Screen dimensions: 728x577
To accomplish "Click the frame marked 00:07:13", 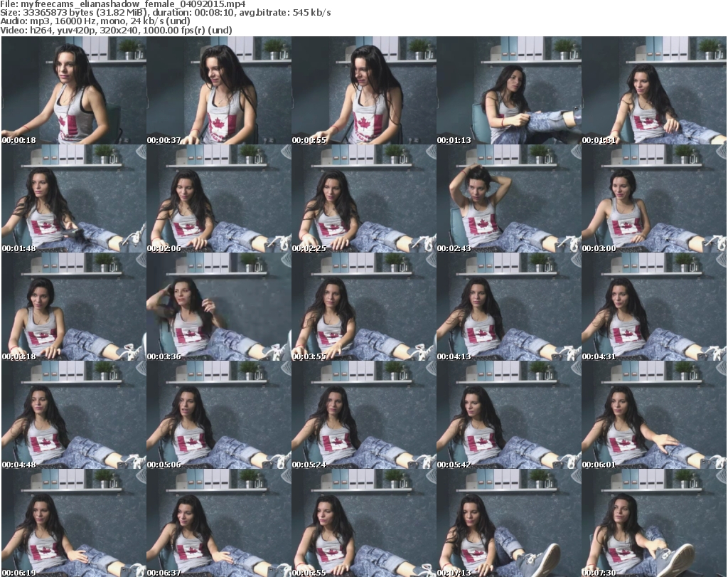I will pyautogui.click(x=509, y=523).
